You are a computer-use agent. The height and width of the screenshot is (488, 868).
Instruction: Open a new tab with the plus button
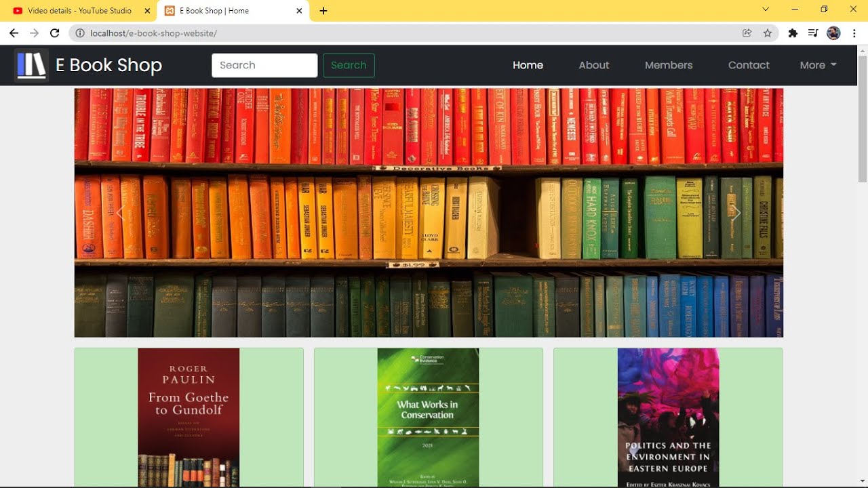[x=323, y=11]
